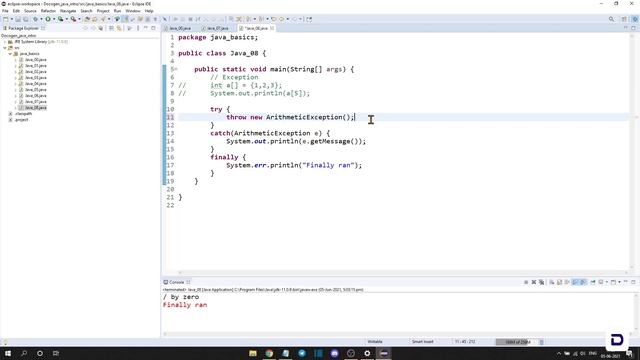Open the Navigate menu
The image size is (640, 360).
pos(68,11)
